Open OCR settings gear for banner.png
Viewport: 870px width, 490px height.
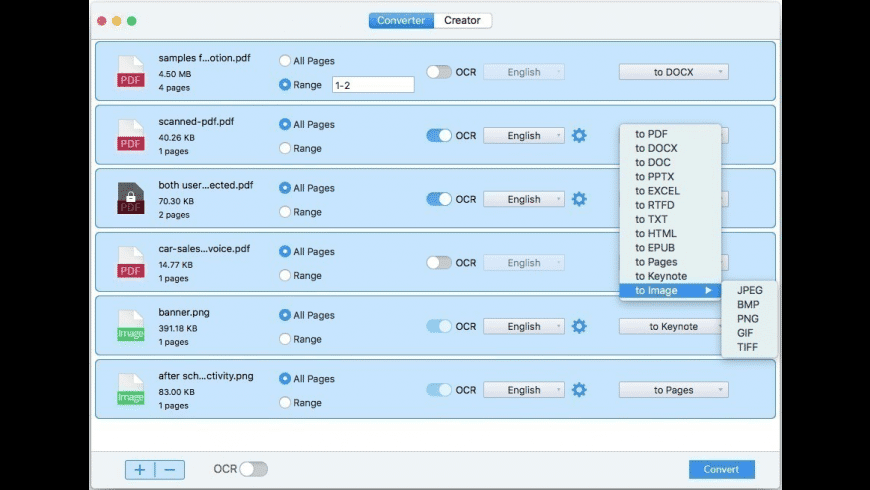point(579,326)
